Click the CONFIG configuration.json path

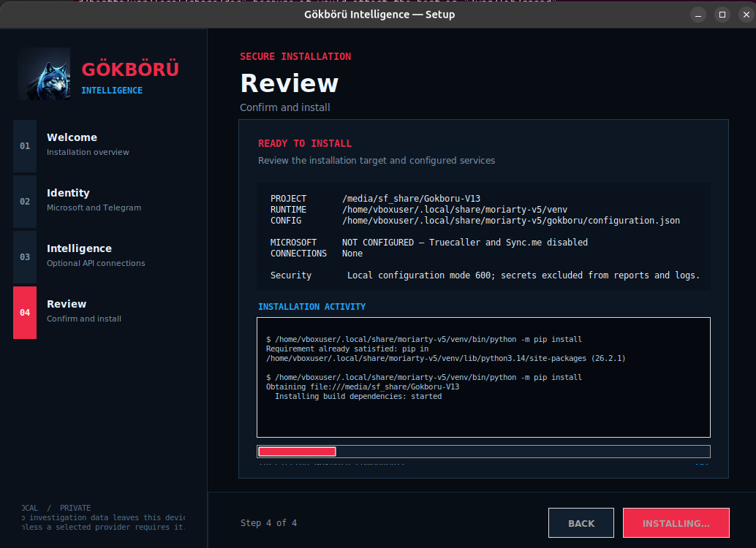(x=511, y=220)
